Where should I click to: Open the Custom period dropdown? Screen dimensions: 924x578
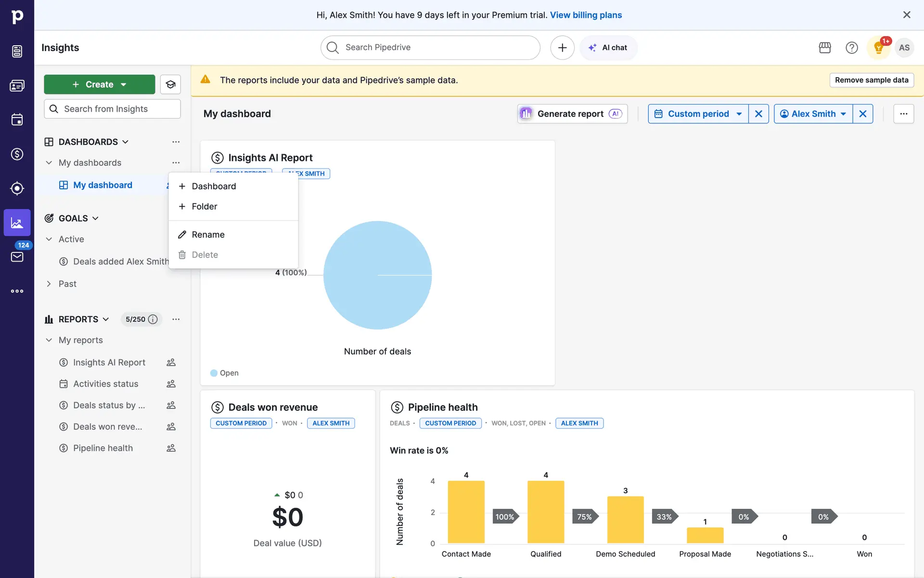coord(698,114)
